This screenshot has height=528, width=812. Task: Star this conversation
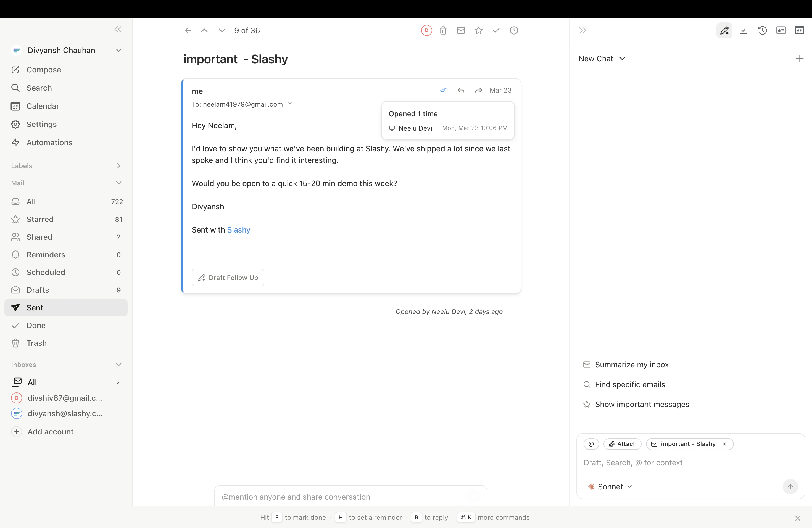click(478, 30)
